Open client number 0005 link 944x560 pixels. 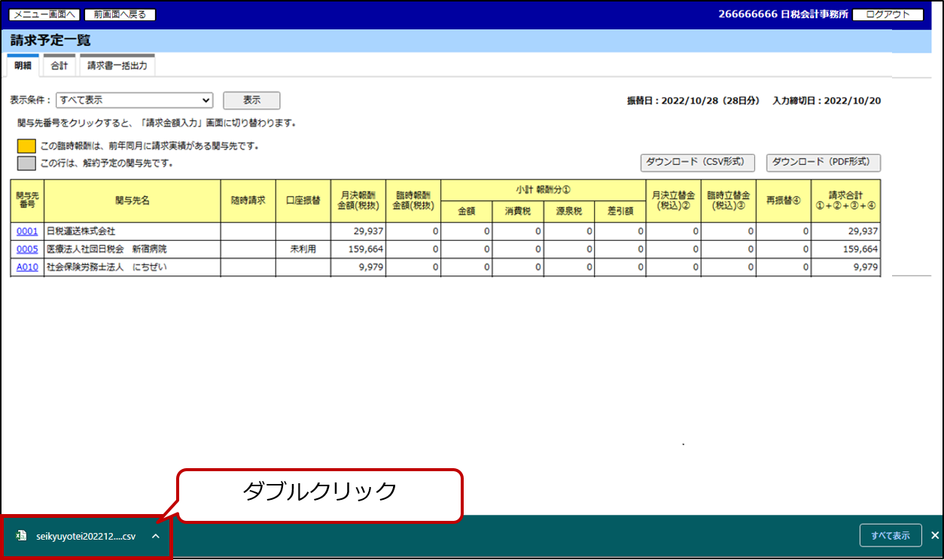coord(27,249)
